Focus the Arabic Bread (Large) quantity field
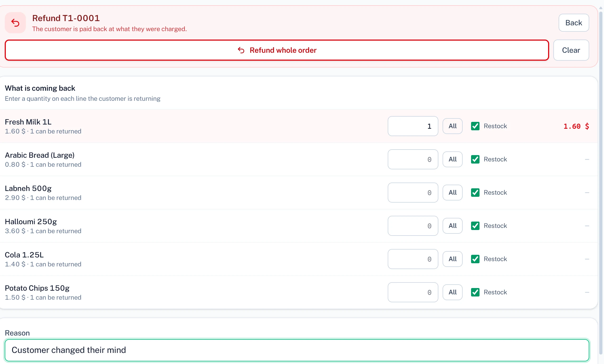Viewport: 604px width, 364px height. coord(413,159)
